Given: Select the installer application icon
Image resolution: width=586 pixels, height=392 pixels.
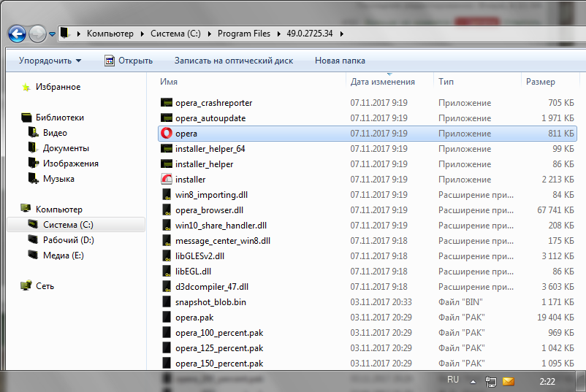Looking at the screenshot, I should click(167, 180).
